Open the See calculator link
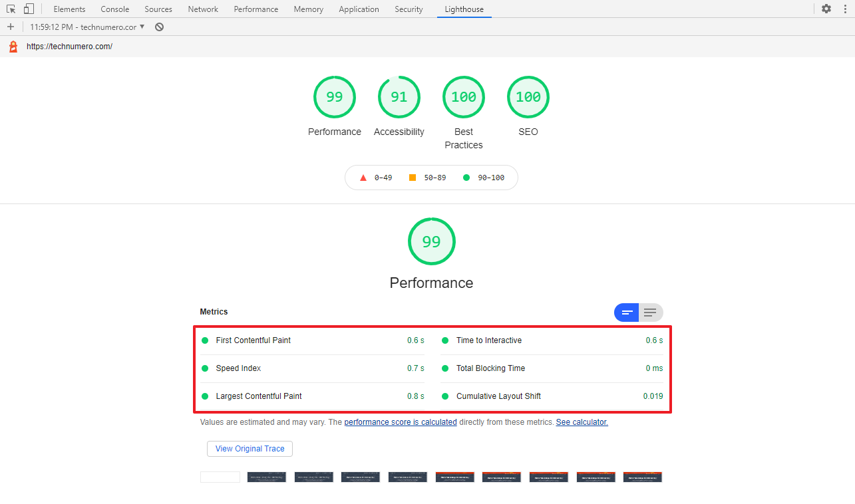The height and width of the screenshot is (504, 855). click(582, 422)
